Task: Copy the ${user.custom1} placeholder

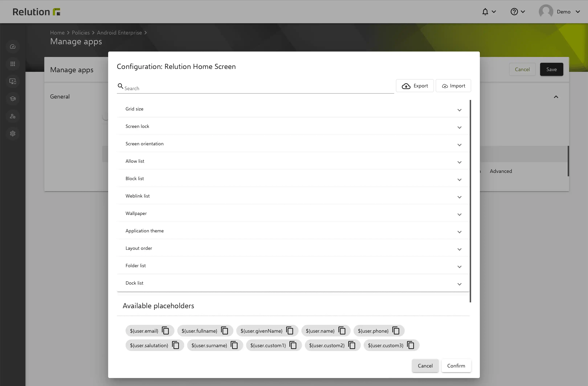Action: point(293,345)
